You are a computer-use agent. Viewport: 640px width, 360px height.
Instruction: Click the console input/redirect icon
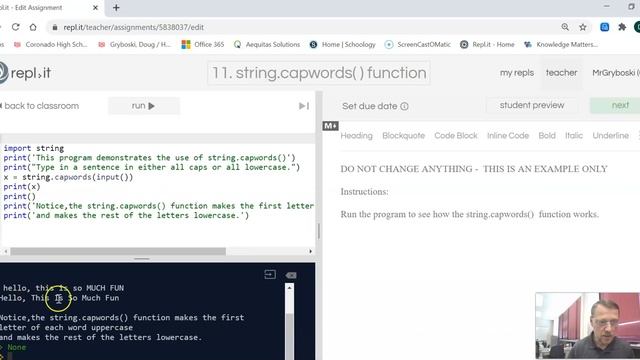coord(270,275)
